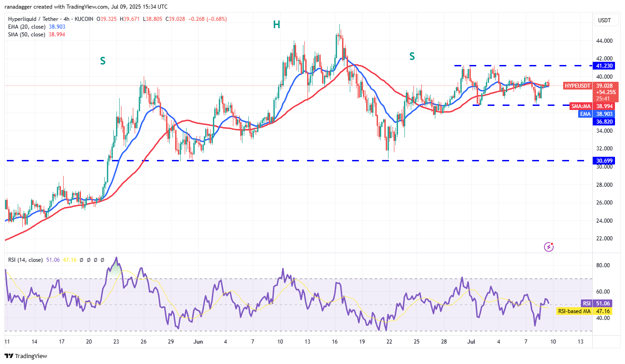Select the RSI (14, close) indicator legend
This screenshot has width=625, height=364.
pos(25,260)
